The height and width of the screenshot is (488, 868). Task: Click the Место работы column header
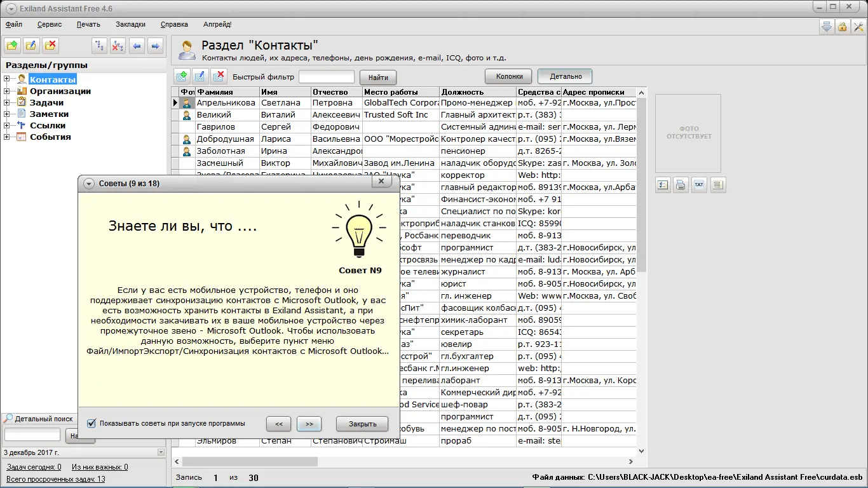pos(400,92)
